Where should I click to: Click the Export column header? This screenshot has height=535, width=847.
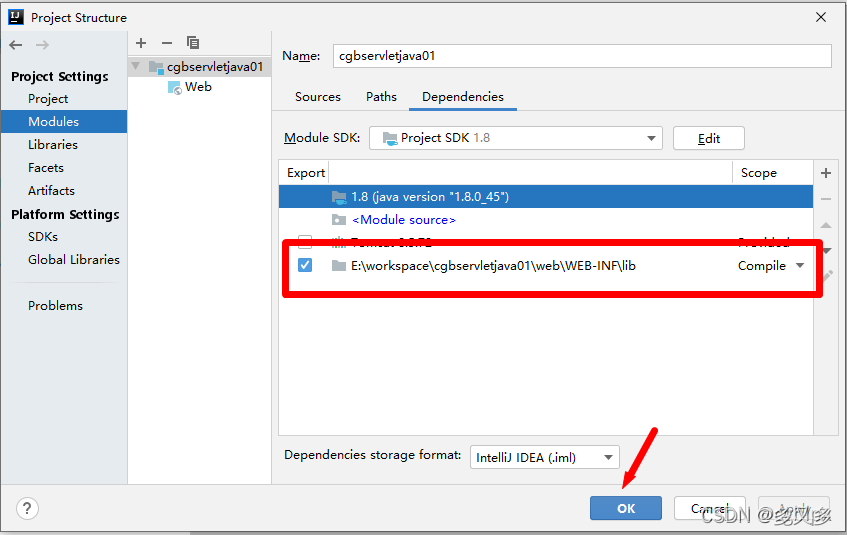pos(306,173)
